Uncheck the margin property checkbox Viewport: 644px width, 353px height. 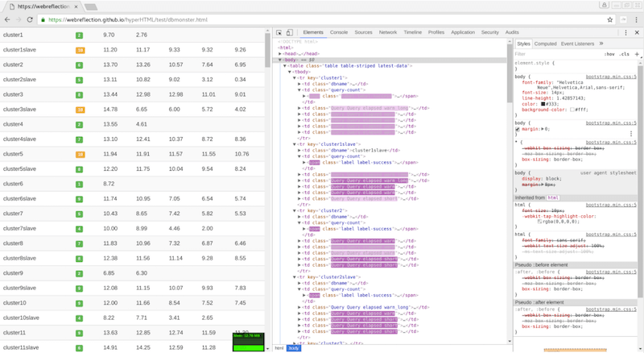coord(518,129)
